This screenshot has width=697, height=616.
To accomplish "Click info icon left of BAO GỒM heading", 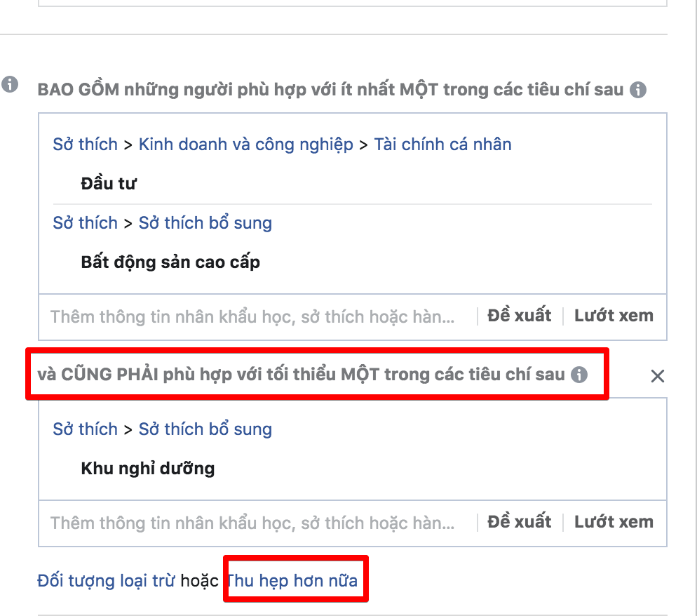I will pos(10,84).
